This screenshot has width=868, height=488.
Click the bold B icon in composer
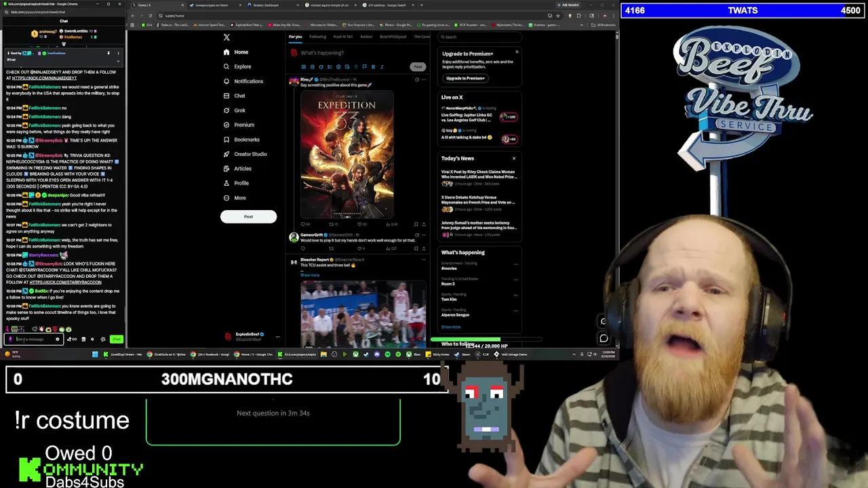pos(373,66)
